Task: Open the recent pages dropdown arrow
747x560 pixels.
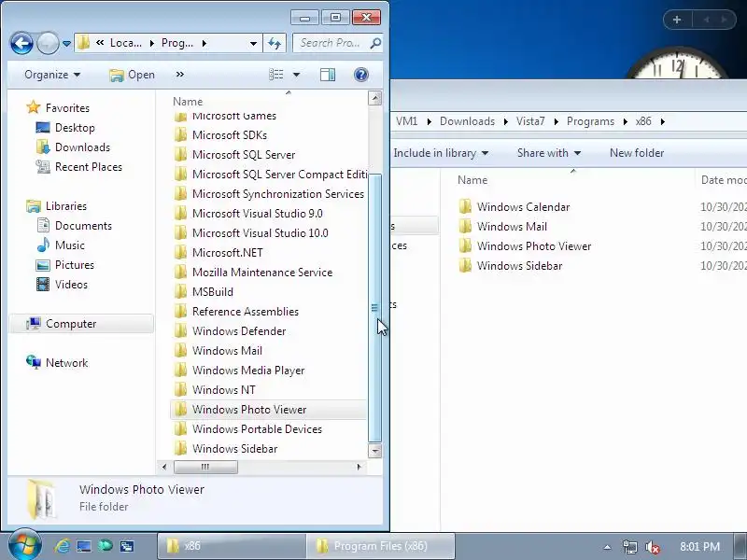Action: (x=66, y=44)
